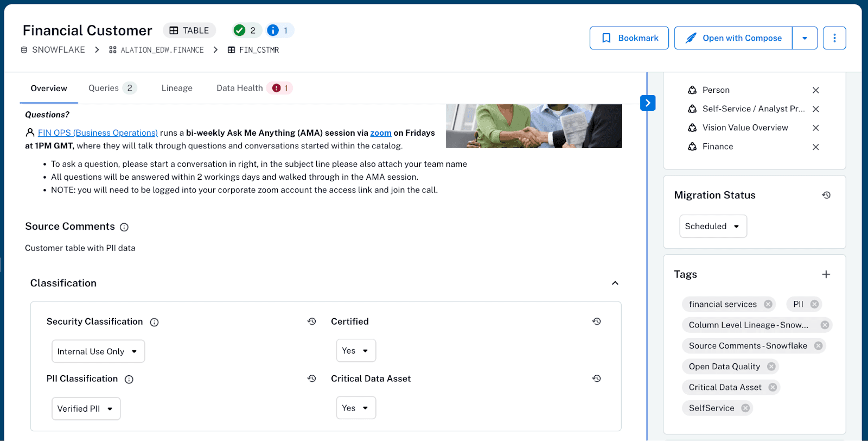Click the handshake image thumbnail
The height and width of the screenshot is (441, 868).
[x=533, y=125]
